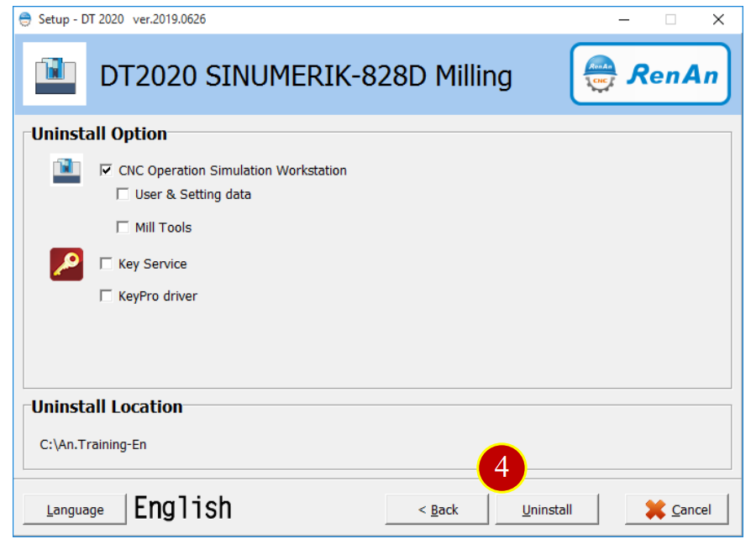Cancel the setup wizard
The image size is (756, 544).
coord(677,510)
